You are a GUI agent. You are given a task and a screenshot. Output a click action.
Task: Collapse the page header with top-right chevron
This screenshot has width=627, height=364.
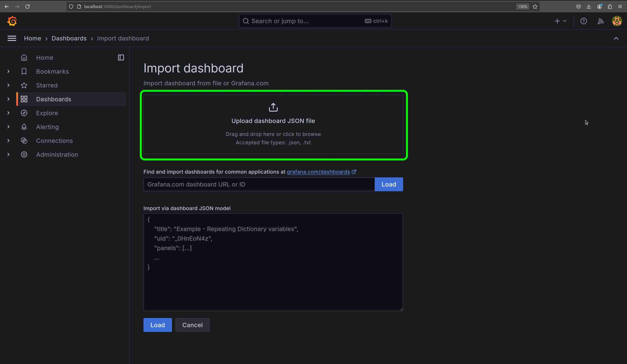coord(616,38)
